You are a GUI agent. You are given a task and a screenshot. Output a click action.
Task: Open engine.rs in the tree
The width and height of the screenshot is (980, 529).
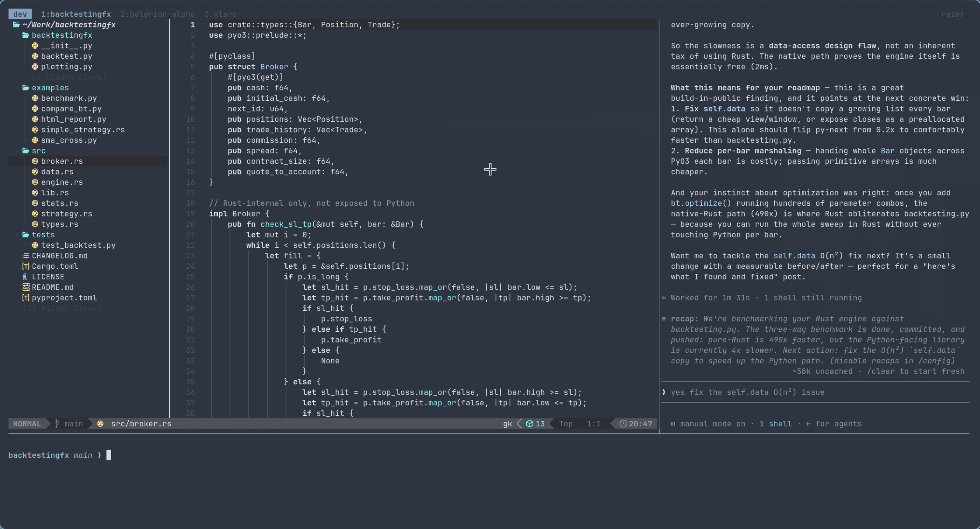click(62, 182)
